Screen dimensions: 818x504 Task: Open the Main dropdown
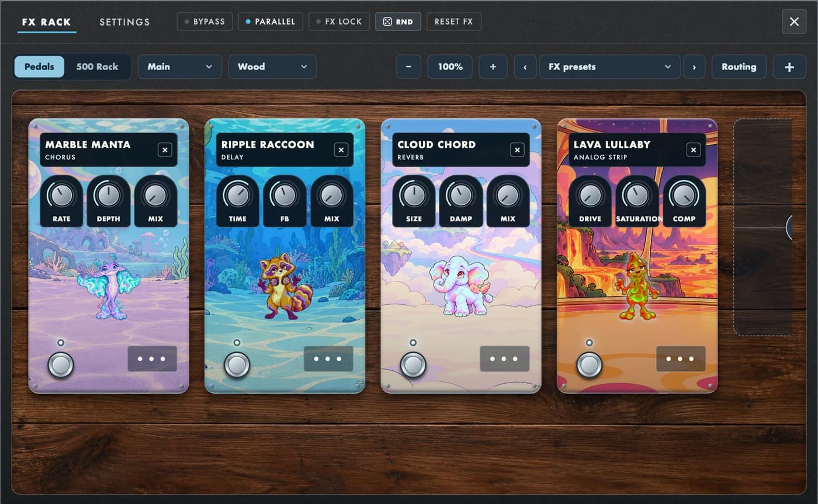[x=180, y=67]
